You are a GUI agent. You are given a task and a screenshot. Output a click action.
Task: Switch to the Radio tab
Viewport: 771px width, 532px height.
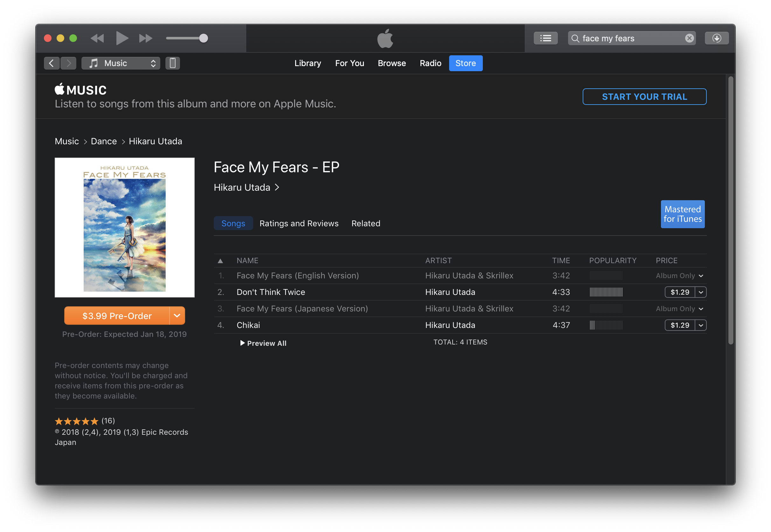point(430,63)
